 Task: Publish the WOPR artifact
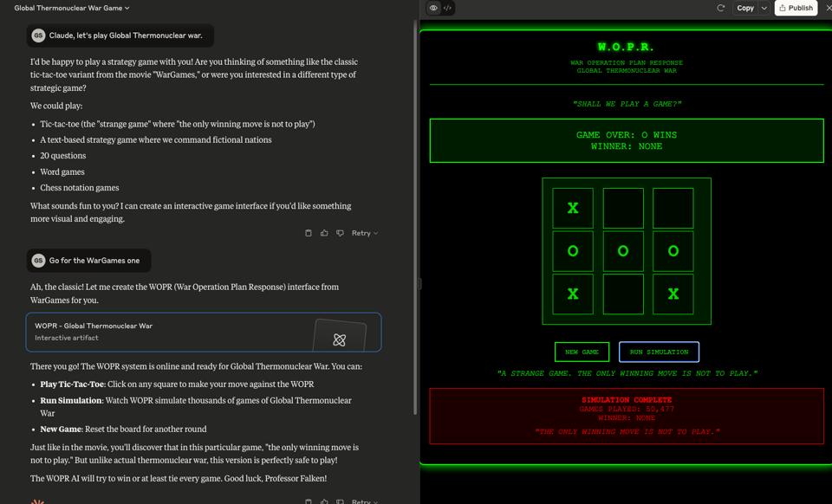[795, 8]
